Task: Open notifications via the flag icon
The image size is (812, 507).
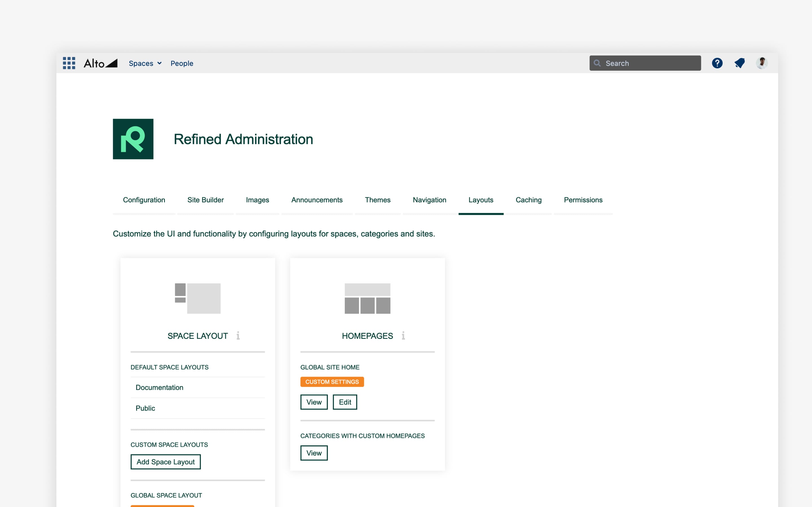Action: 740,63
